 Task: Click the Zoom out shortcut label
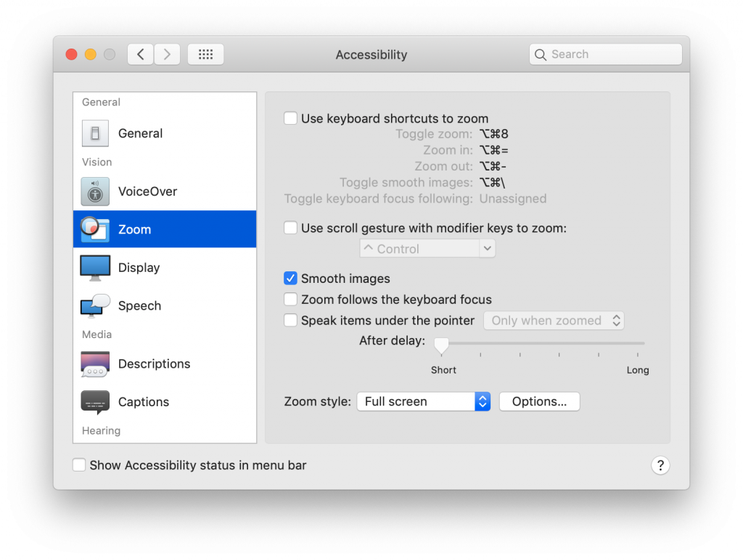click(x=443, y=166)
